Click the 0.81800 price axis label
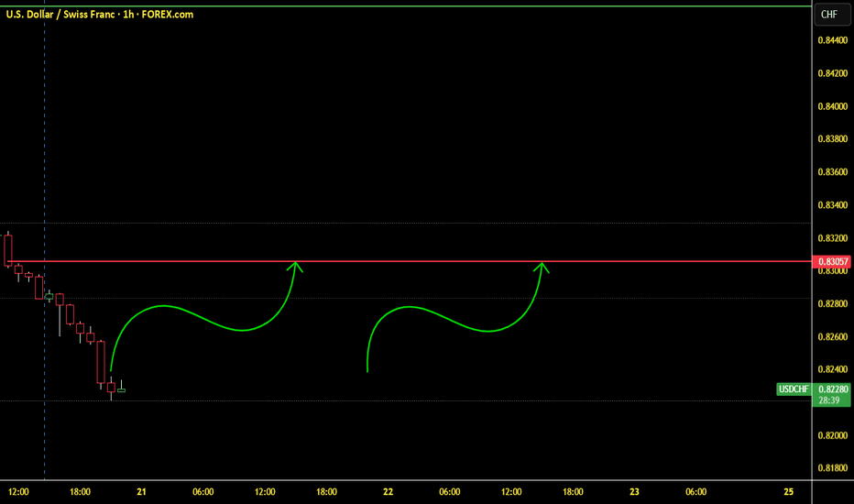Screen dimensions: 854x504 [x=833, y=468]
